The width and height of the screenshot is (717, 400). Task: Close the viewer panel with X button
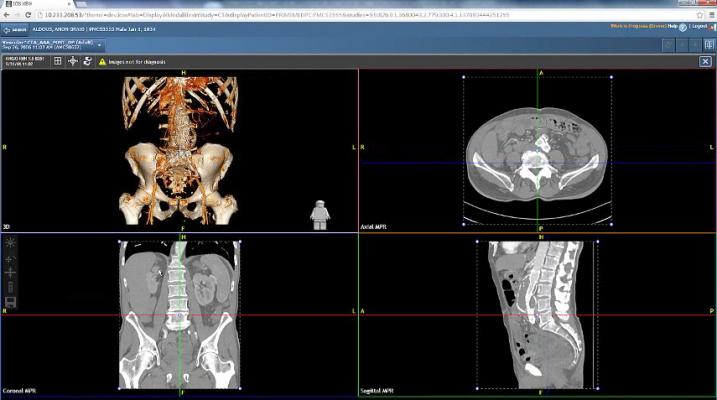pyautogui.click(x=705, y=61)
